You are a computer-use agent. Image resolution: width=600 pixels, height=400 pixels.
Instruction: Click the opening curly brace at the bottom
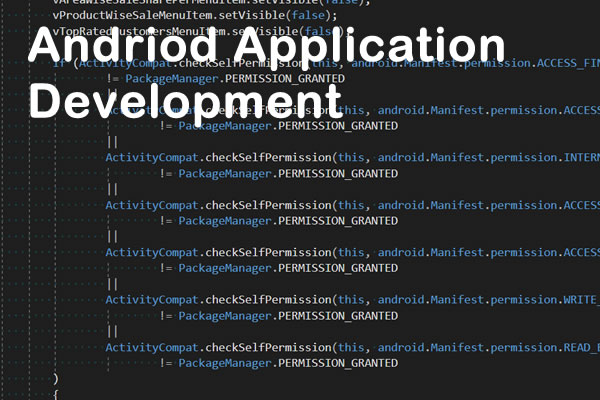[x=55, y=394]
